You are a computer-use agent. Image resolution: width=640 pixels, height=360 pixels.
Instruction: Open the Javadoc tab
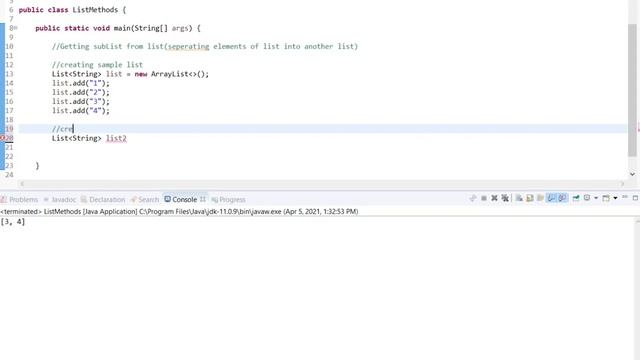60,200
